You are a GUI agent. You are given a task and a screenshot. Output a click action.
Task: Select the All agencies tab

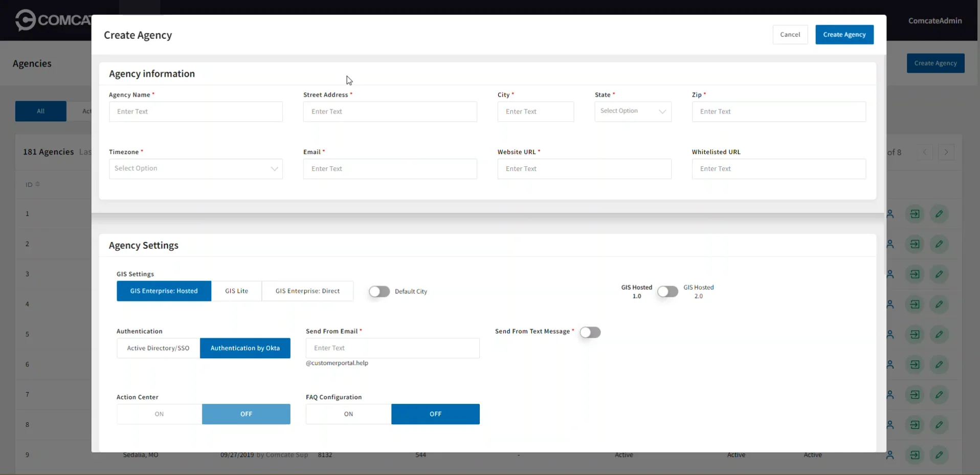pyautogui.click(x=41, y=111)
